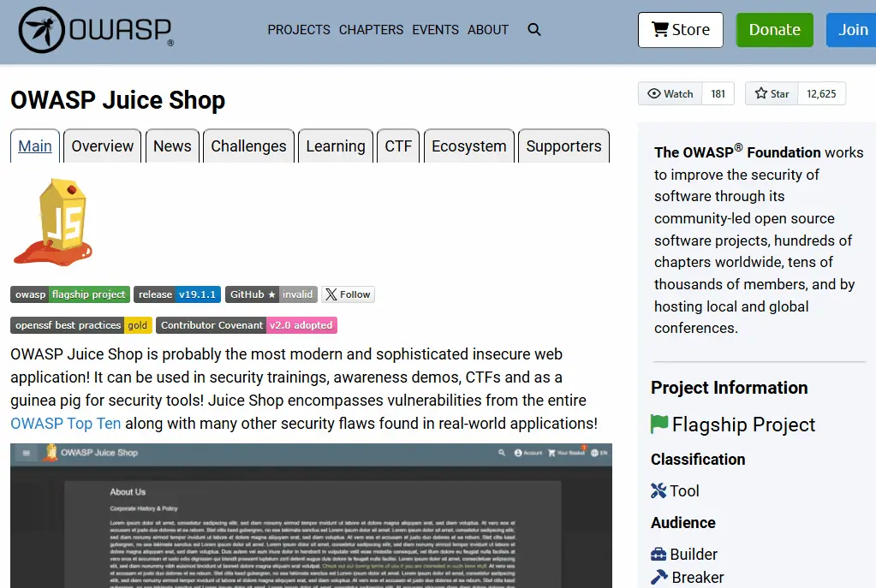Click the Store button with cart icon
876x588 pixels.
tap(680, 30)
